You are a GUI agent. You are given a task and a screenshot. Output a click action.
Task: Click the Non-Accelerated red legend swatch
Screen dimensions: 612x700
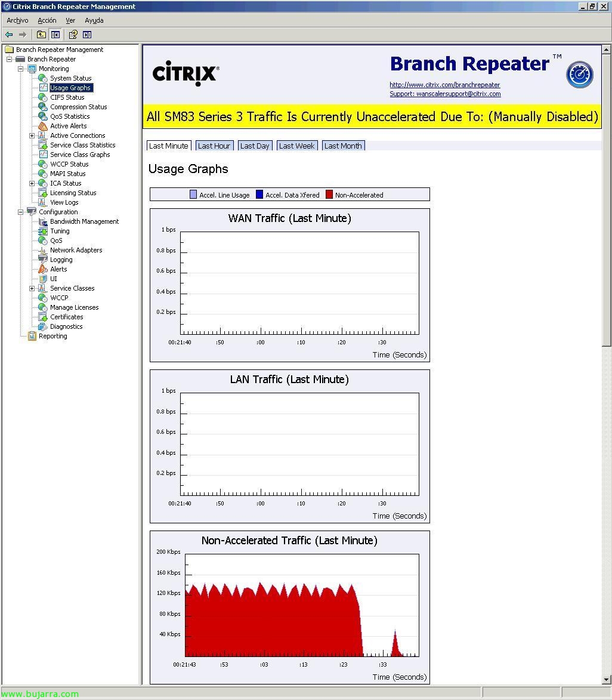[329, 194]
